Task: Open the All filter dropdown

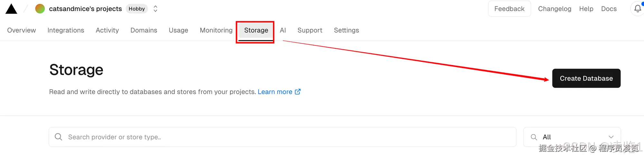Action: 611,137
